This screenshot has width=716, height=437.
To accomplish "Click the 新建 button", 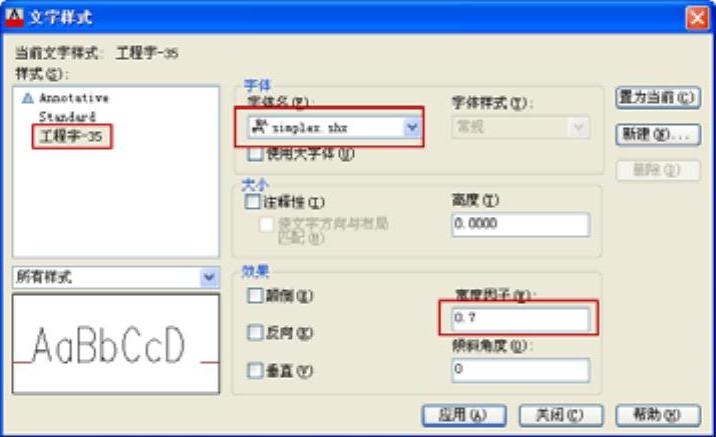I will [x=658, y=135].
